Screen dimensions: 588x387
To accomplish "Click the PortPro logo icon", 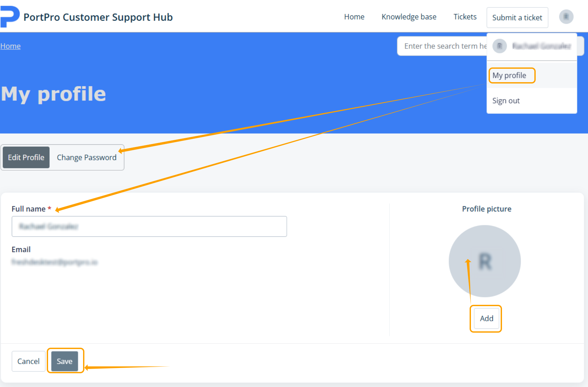I will pyautogui.click(x=10, y=17).
